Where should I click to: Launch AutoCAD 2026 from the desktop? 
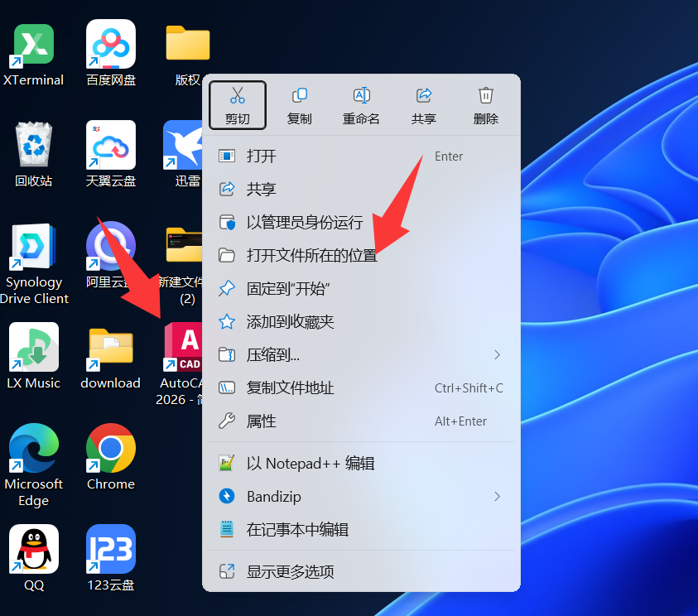tap(182, 348)
